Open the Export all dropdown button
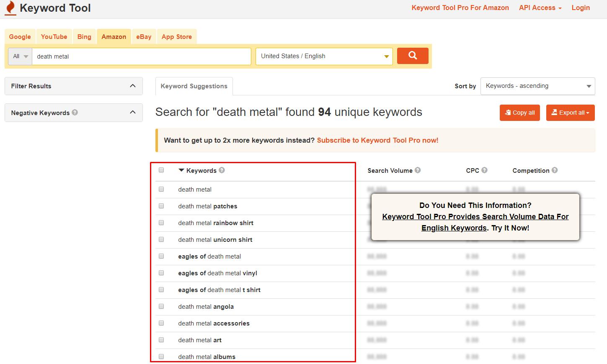 pos(571,113)
